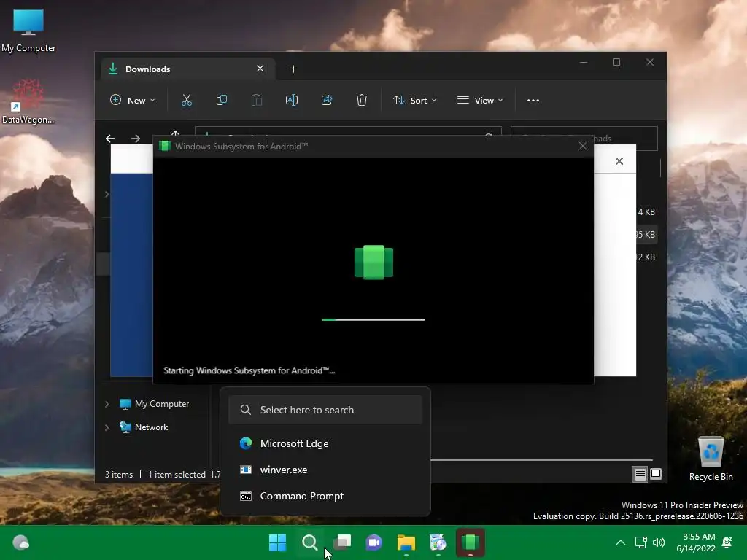Select the Recycle Bin desktop icon
Screen dimensions: 747x560
click(711, 459)
